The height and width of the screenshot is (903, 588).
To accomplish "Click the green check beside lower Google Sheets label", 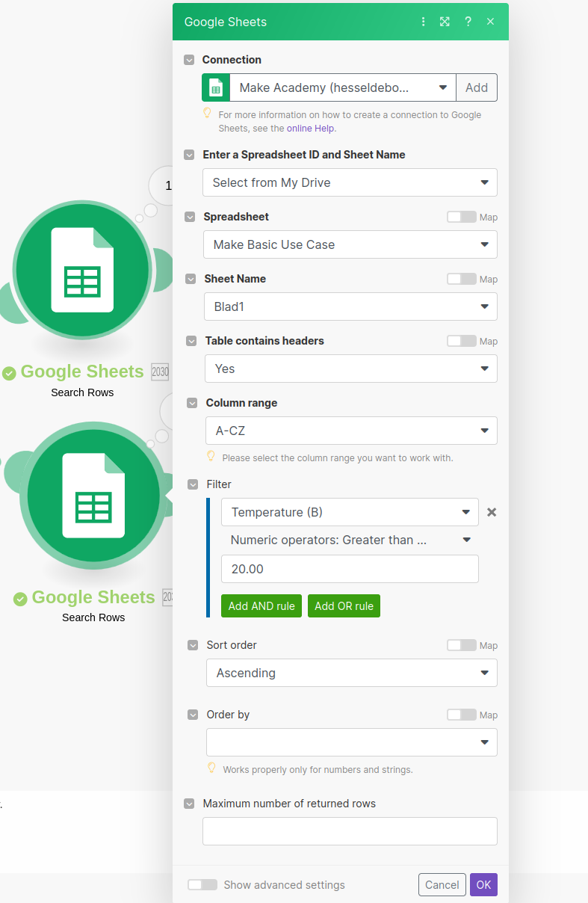I will (x=20, y=599).
